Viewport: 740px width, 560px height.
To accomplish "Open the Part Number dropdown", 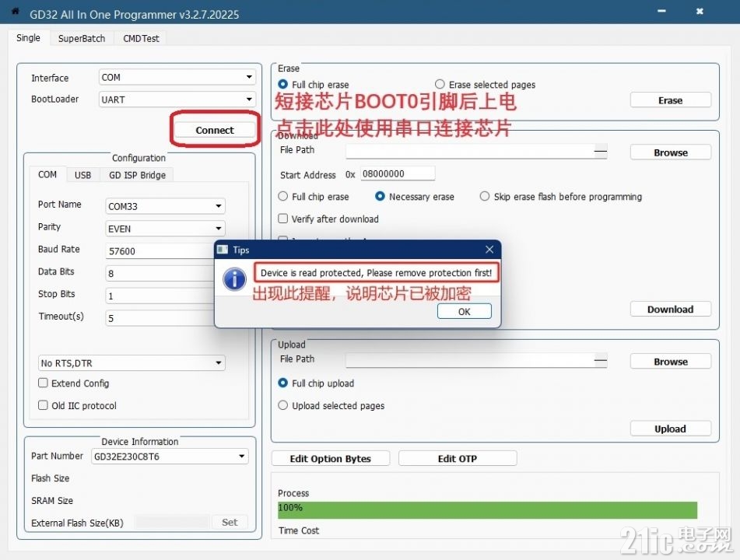I will 170,457.
